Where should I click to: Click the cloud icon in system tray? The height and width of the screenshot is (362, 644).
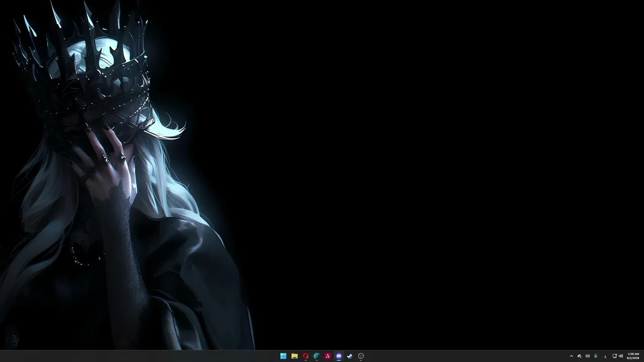tap(579, 356)
